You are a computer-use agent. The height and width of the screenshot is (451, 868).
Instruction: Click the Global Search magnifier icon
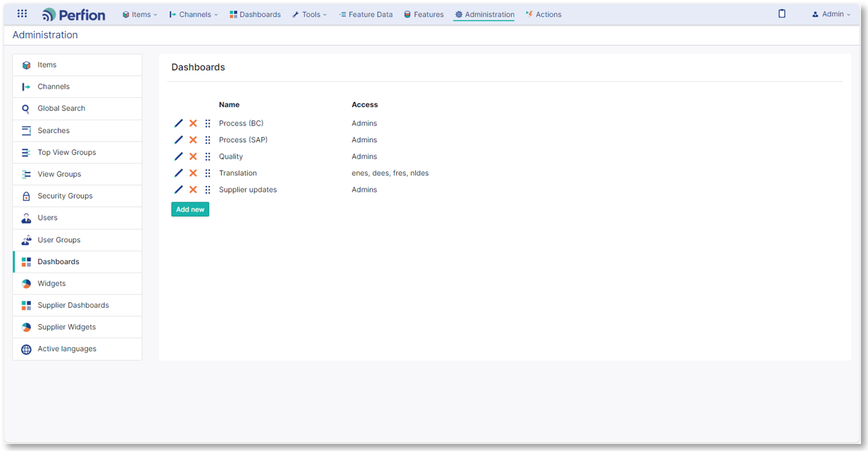point(26,109)
